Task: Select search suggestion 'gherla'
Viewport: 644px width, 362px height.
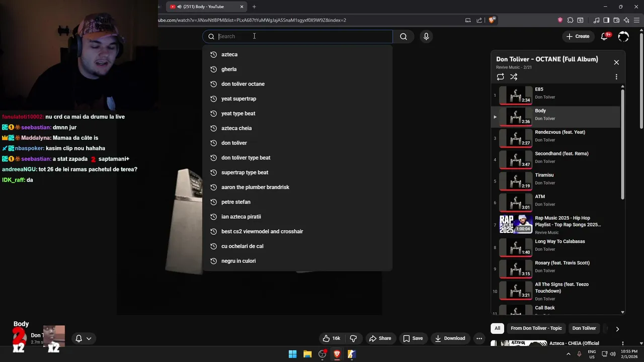Action: [x=297, y=69]
